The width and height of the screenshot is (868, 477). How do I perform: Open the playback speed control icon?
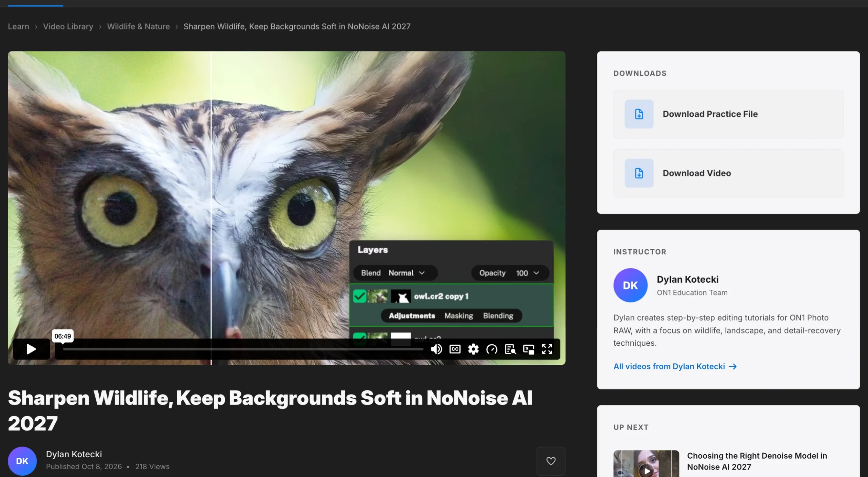pos(492,349)
